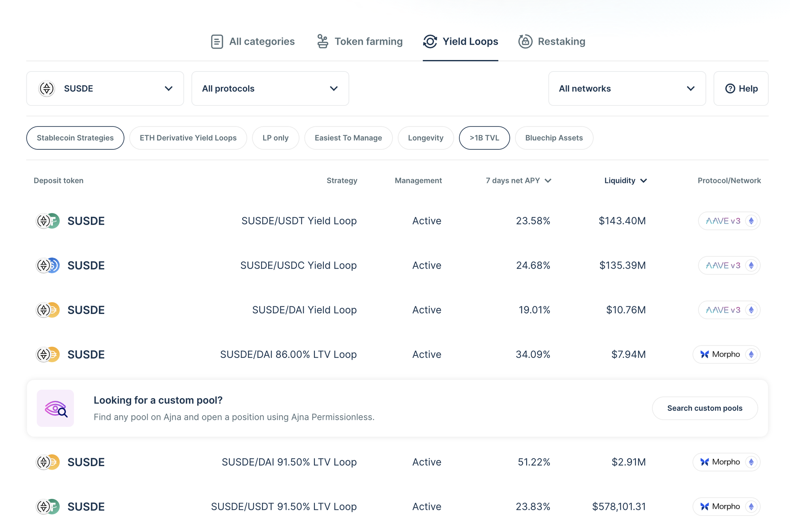Enable the Bluechip Assets filter chip
The width and height of the screenshot is (790, 532).
[554, 138]
